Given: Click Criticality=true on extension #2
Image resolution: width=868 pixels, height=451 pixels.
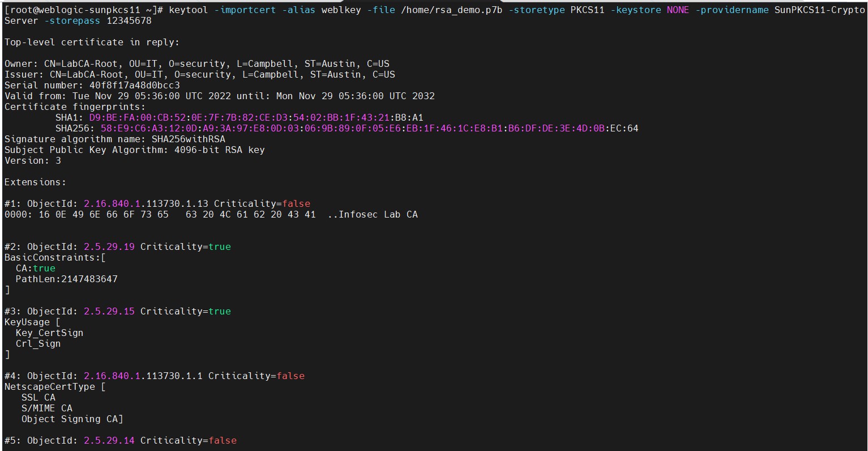Looking at the screenshot, I should (x=186, y=247).
